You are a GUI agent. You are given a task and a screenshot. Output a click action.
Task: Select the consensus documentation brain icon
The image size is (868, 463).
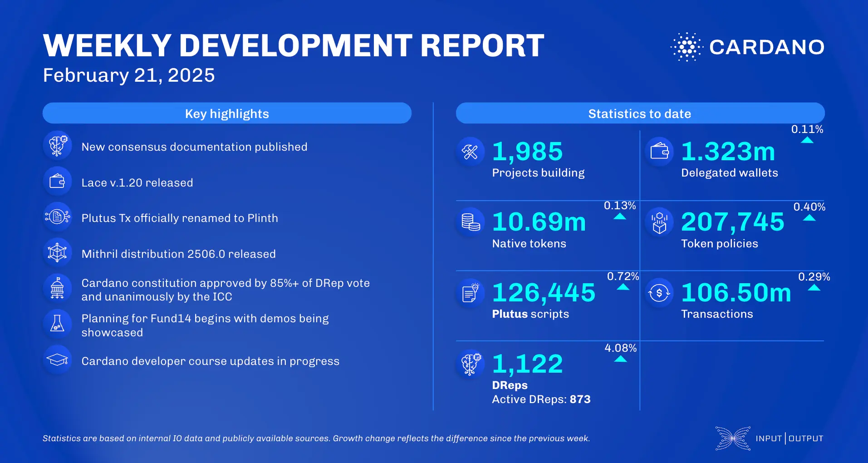(x=58, y=145)
